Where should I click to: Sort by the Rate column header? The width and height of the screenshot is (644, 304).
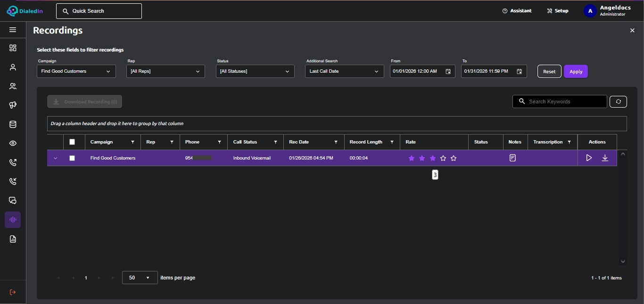click(x=411, y=142)
